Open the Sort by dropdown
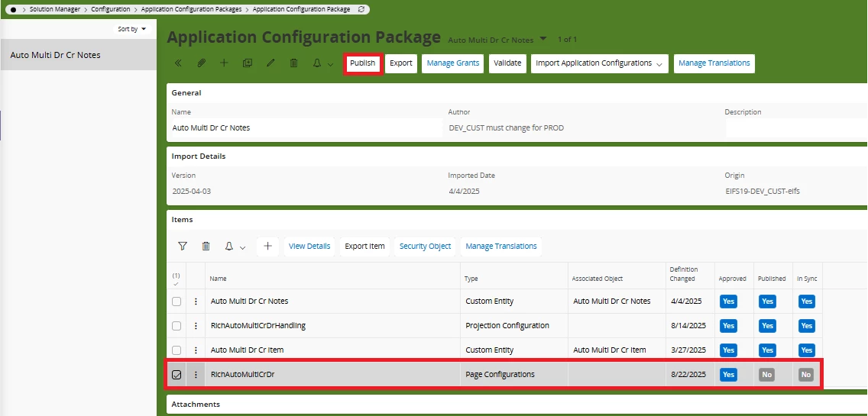The height and width of the screenshot is (416, 868). (x=131, y=29)
